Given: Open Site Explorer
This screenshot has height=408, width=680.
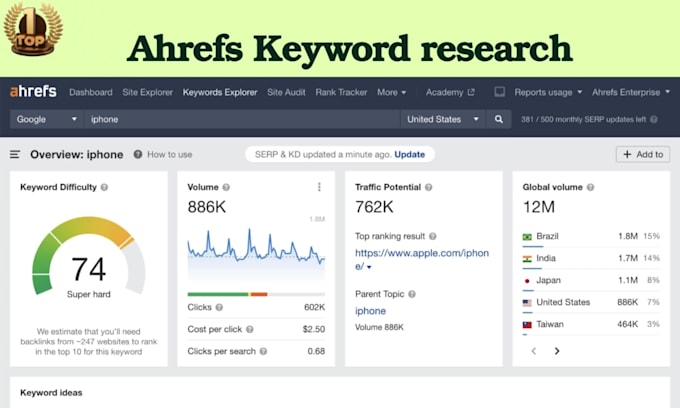Looking at the screenshot, I should pyautogui.click(x=147, y=92).
